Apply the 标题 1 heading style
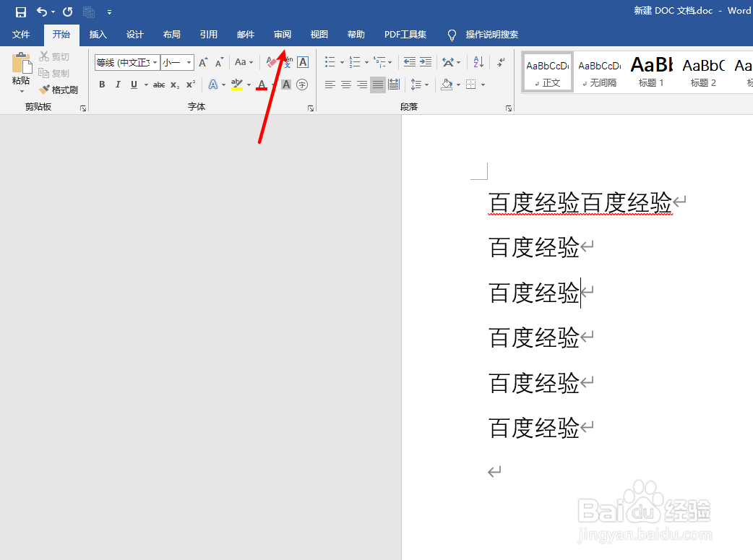 651,72
